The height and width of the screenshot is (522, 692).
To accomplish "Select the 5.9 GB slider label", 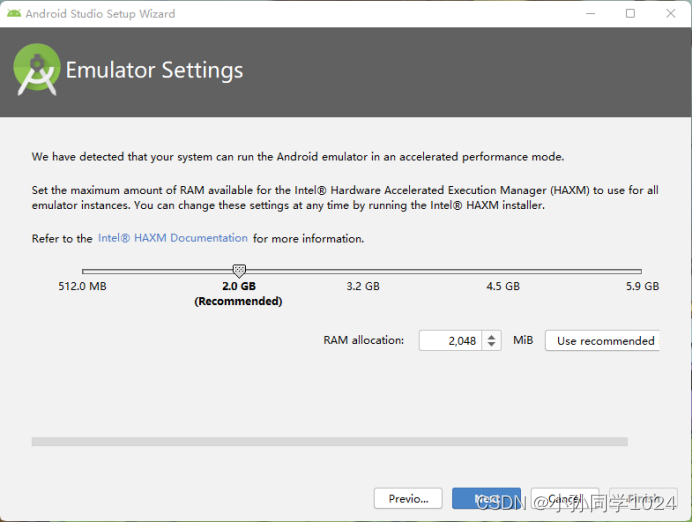I will pyautogui.click(x=642, y=286).
